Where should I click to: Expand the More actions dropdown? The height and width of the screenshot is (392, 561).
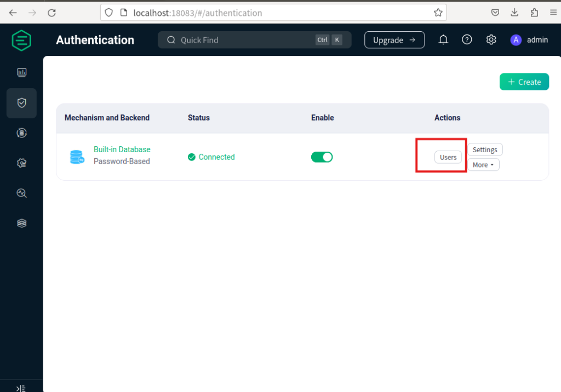(x=483, y=165)
